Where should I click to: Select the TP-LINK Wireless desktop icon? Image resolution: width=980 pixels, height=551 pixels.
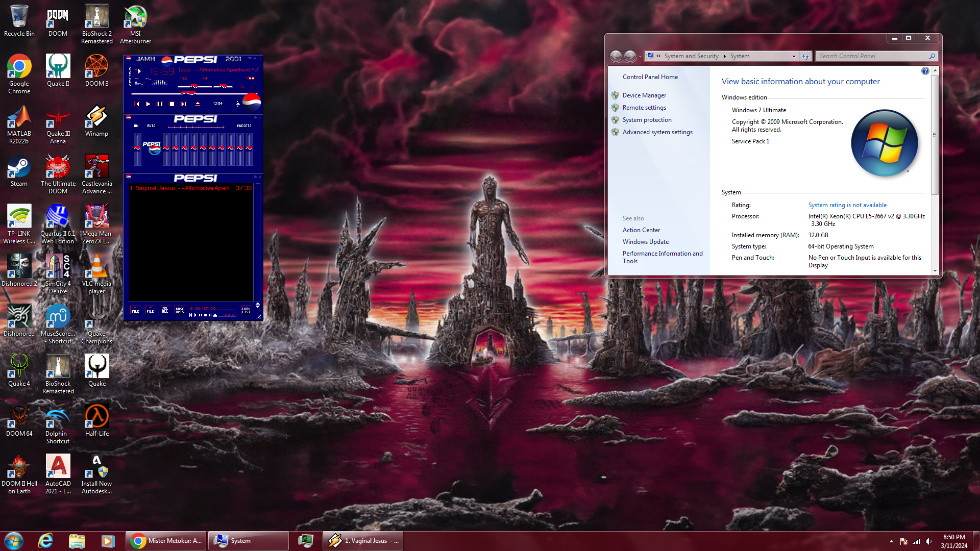tap(19, 224)
